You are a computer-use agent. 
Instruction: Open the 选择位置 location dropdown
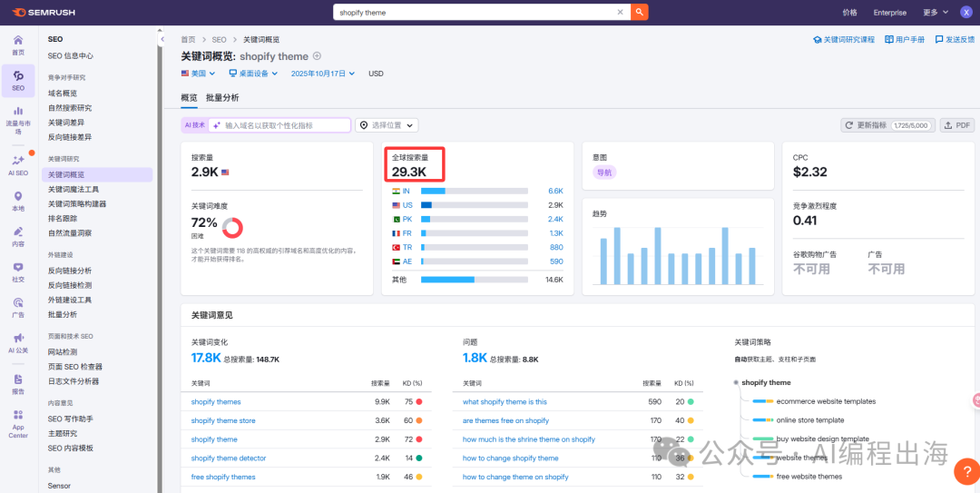[387, 125]
